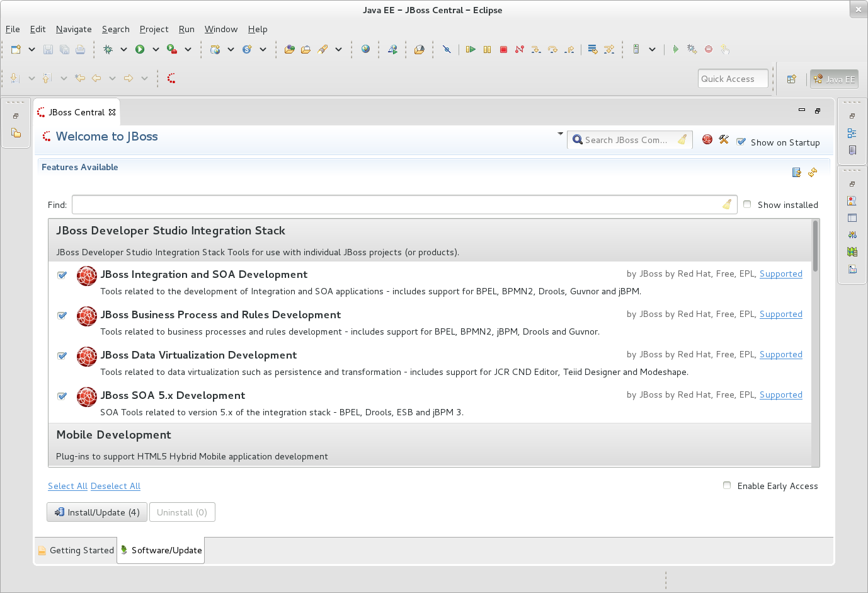The image size is (868, 593).
Task: Uncheck JBoss Integration and SOA Development
Action: 62,275
